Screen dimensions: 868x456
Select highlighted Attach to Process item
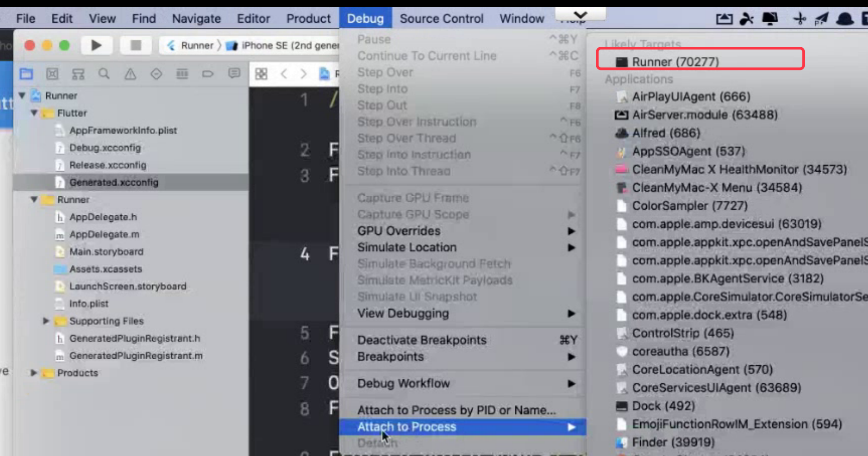464,427
